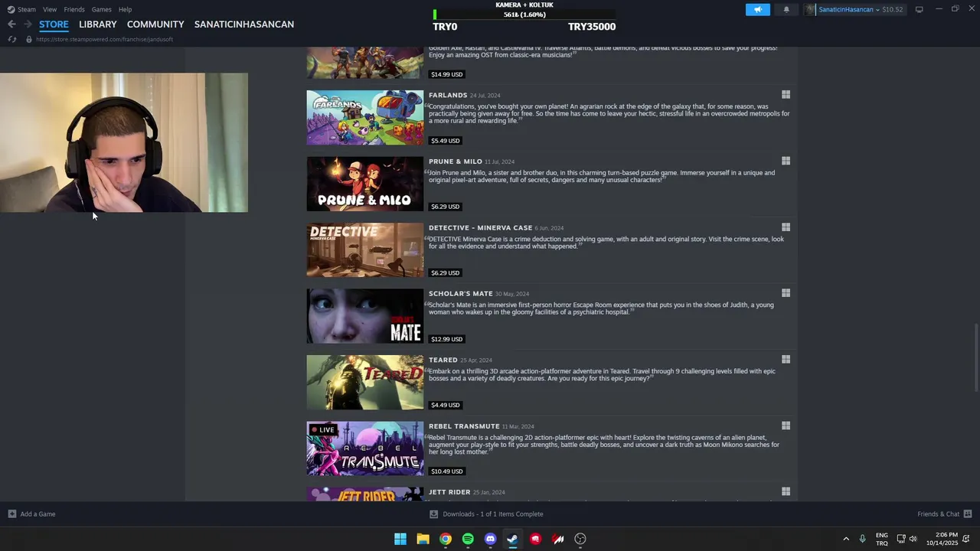980x551 pixels.
Task: Click Windows platform icon for Scholar's Mate
Action: (786, 293)
